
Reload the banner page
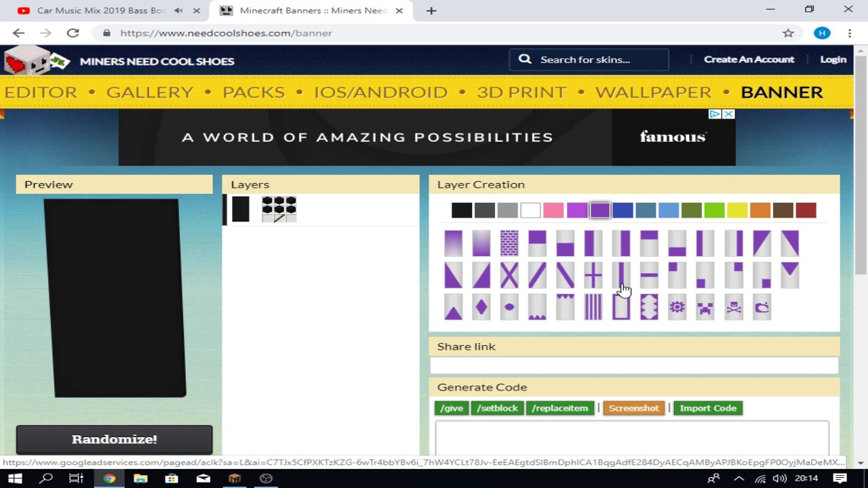click(73, 33)
